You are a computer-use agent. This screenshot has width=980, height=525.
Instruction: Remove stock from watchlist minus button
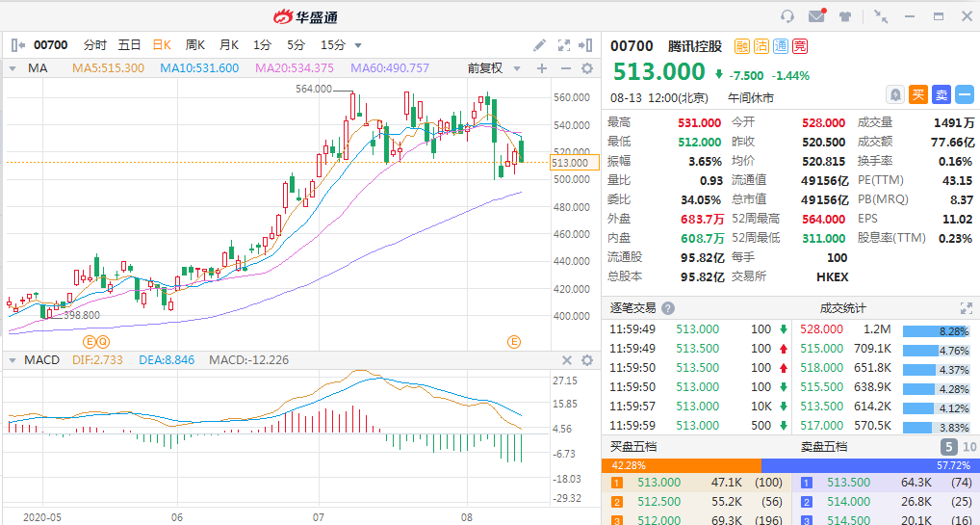coord(965,95)
